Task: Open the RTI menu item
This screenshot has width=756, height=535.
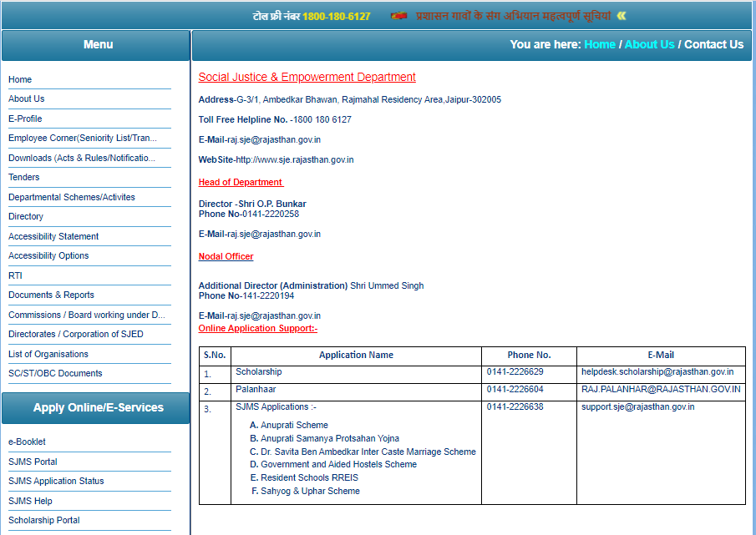Action: pos(15,275)
